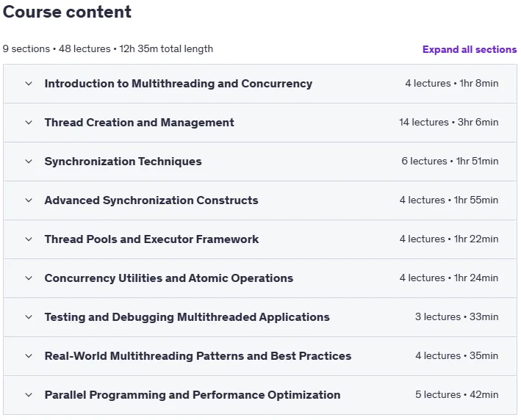
Task: Expand chevron for Concurrency Utilities and Atomic Operations
Action: [x=29, y=278]
